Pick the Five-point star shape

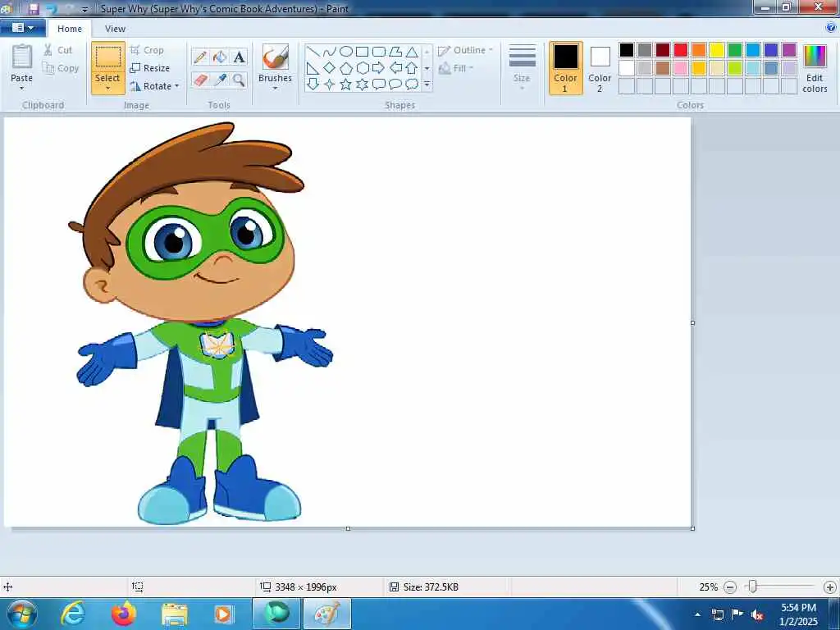pos(346,84)
